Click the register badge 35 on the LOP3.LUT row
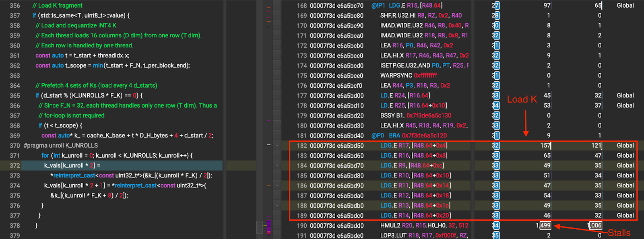 pyautogui.click(x=496, y=235)
